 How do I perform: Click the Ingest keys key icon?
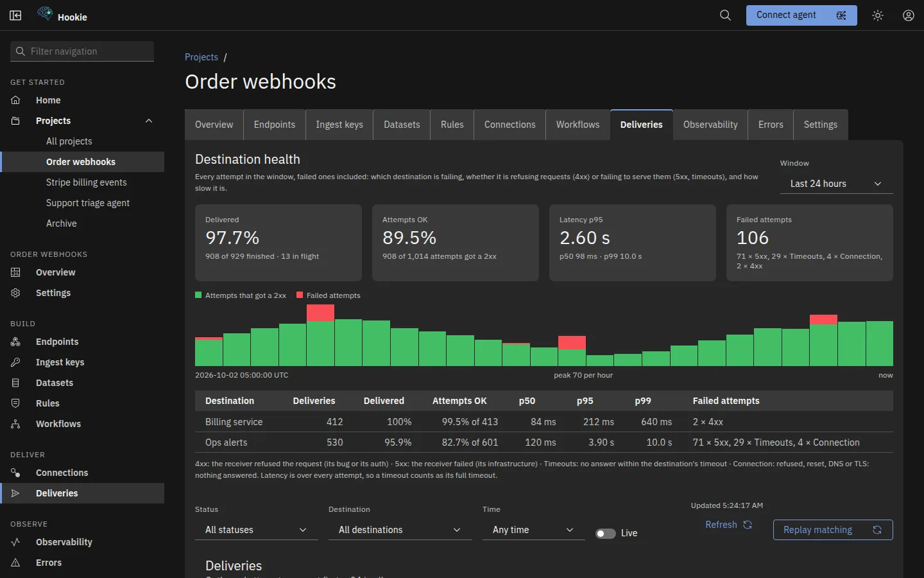click(x=15, y=362)
